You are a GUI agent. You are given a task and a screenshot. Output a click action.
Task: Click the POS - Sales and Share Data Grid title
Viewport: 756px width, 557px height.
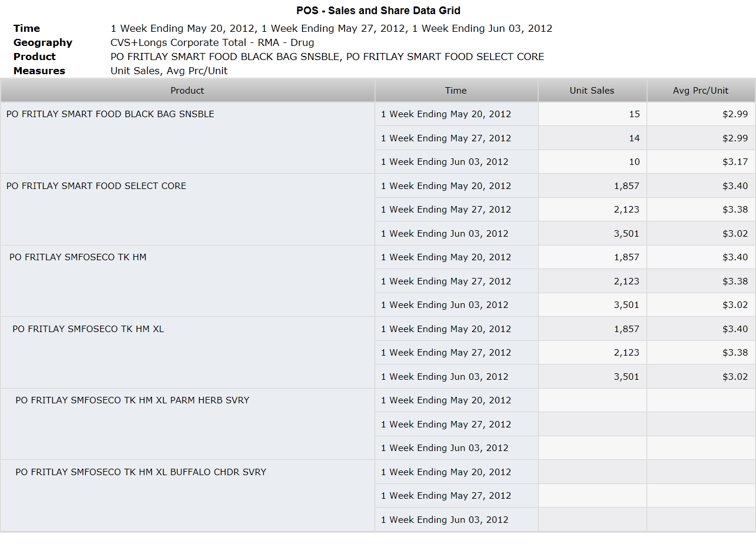pyautogui.click(x=378, y=11)
